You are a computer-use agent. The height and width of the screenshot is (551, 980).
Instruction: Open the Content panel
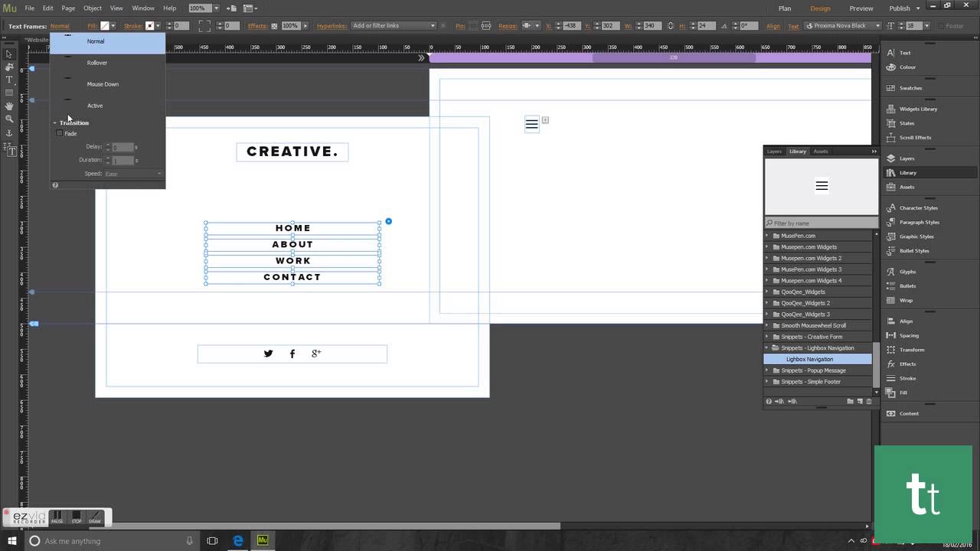pyautogui.click(x=909, y=414)
